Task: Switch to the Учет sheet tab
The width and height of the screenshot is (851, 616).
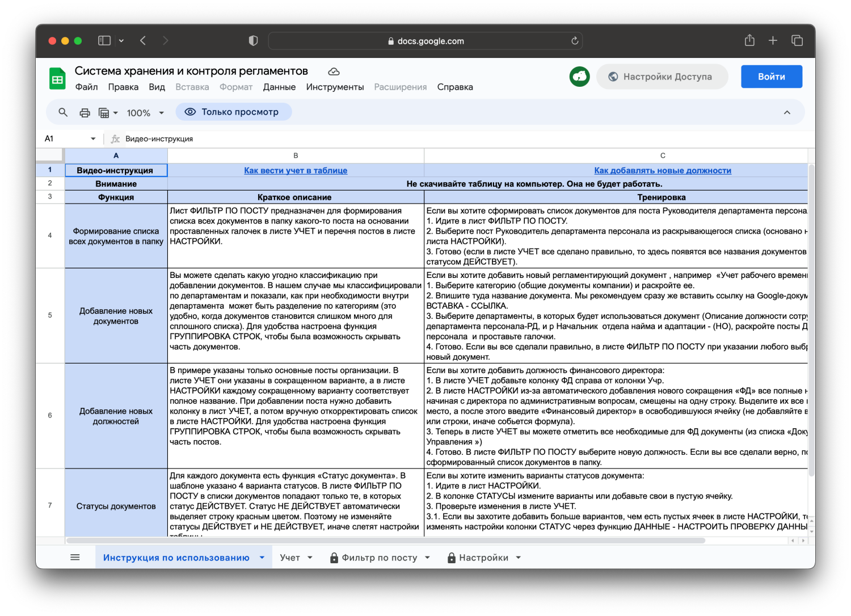Action: pos(290,558)
